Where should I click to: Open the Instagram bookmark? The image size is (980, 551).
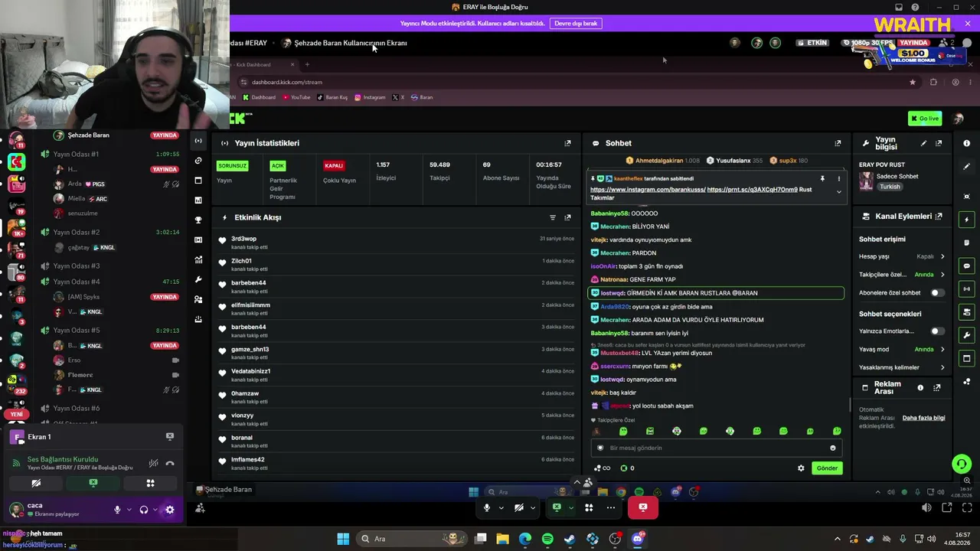coord(370,97)
